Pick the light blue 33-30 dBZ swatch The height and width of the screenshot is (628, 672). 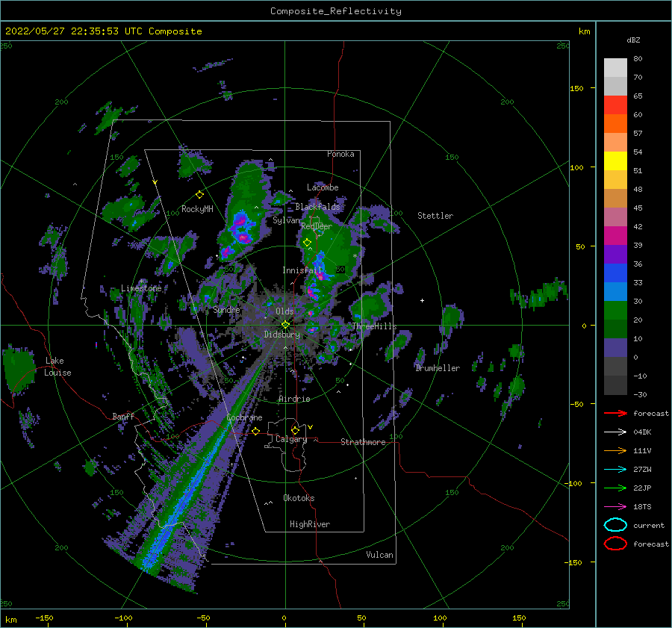615,292
